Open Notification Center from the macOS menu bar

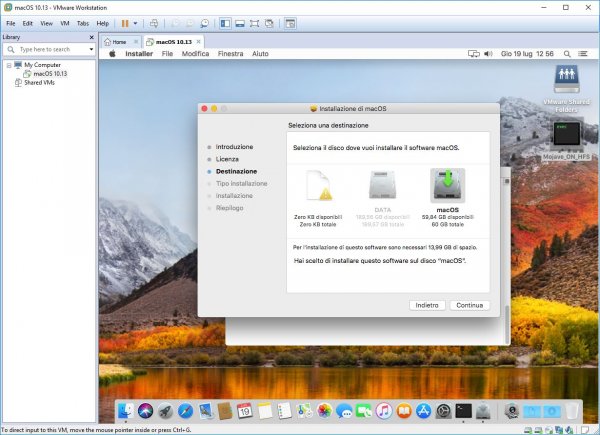click(583, 54)
